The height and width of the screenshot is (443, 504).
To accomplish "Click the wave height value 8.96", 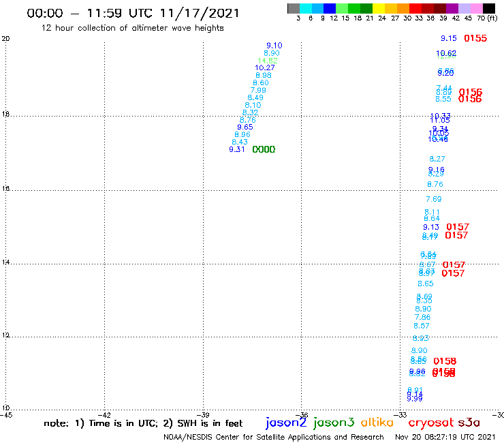I will (x=242, y=134).
